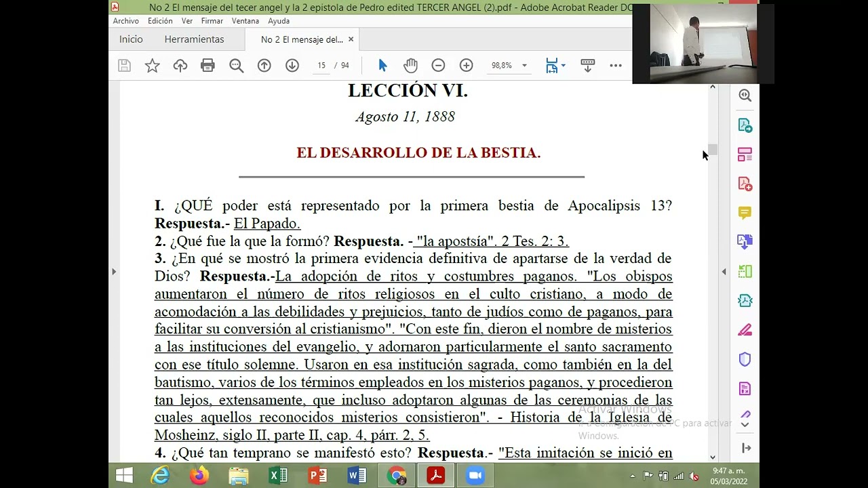
Task: Switch to the Herramientas tab
Action: pos(194,39)
